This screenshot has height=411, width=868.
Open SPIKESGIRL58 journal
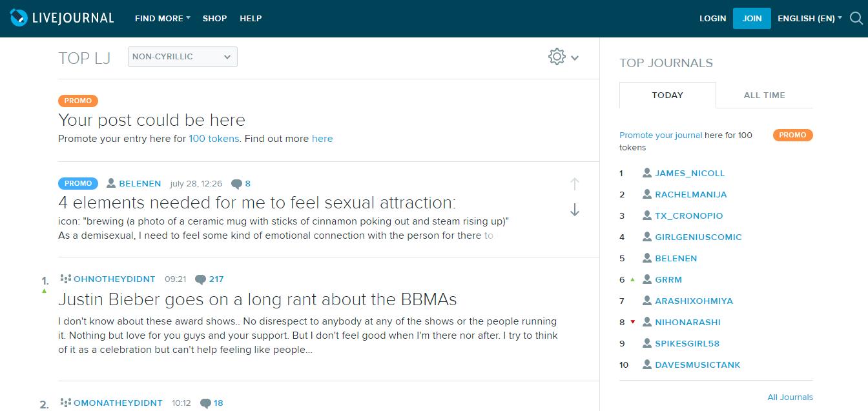[x=687, y=343]
